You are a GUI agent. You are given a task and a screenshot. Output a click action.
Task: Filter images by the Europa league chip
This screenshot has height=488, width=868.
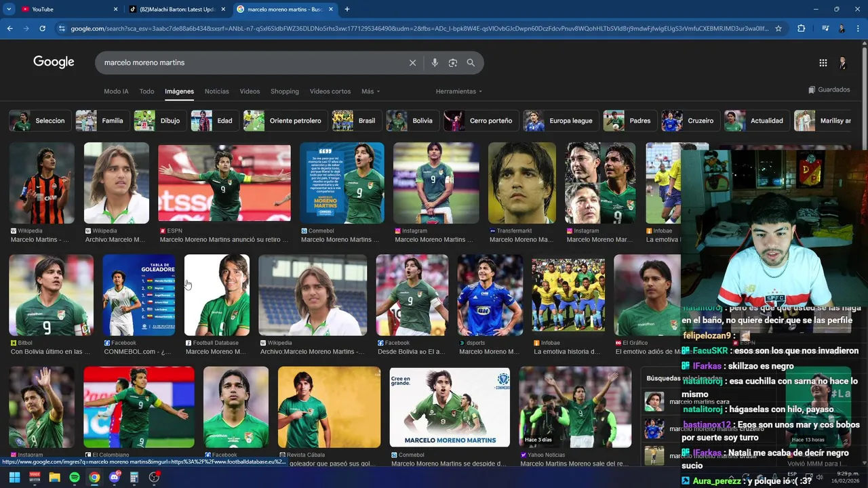click(x=559, y=121)
